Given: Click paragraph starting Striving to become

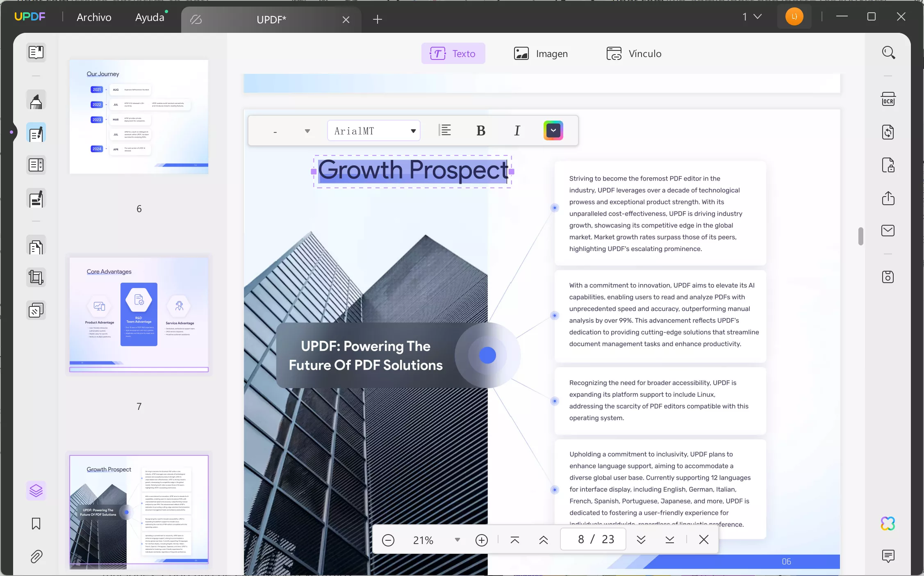Looking at the screenshot, I should 656,213.
